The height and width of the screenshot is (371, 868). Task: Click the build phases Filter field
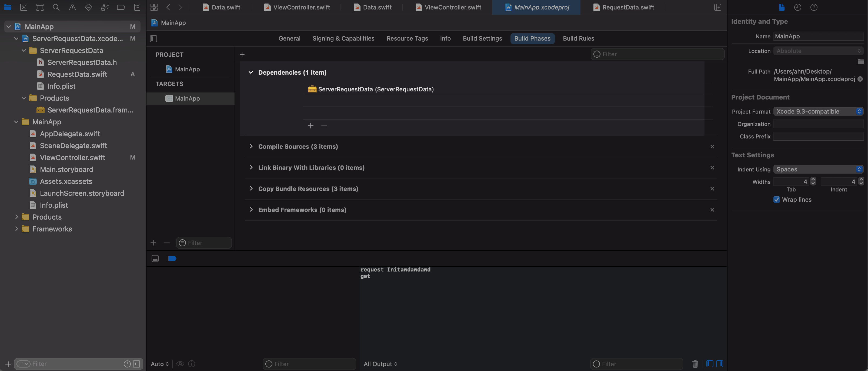coord(660,54)
